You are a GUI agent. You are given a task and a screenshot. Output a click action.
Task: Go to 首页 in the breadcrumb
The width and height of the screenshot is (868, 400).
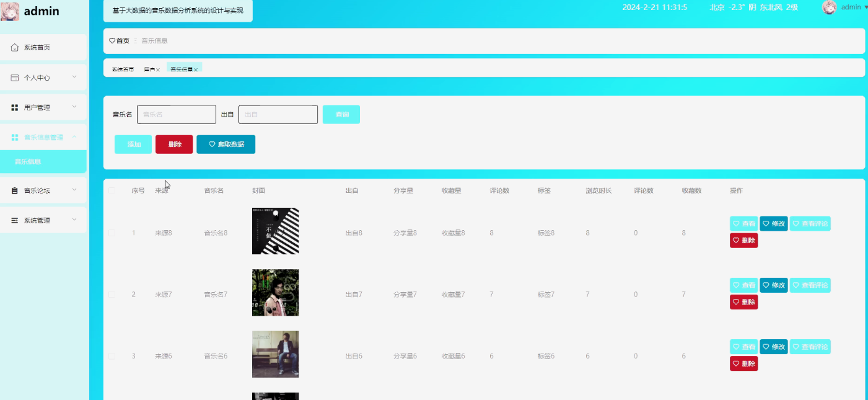pyautogui.click(x=123, y=40)
